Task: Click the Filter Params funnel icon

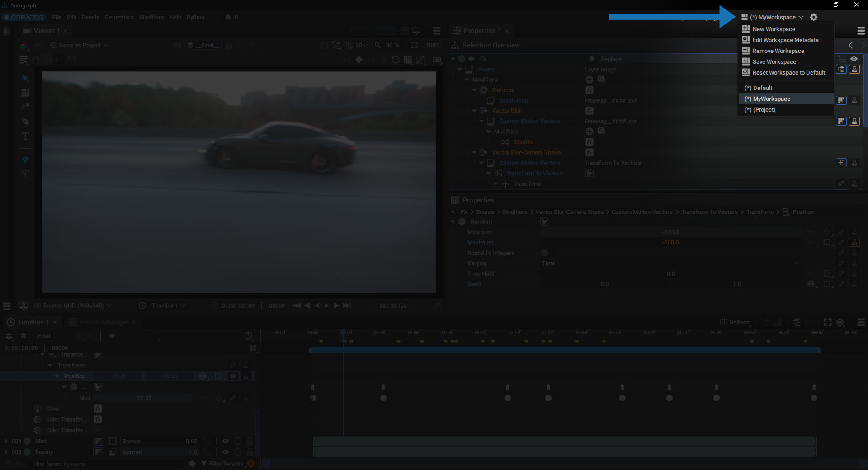Action: [x=204, y=464]
